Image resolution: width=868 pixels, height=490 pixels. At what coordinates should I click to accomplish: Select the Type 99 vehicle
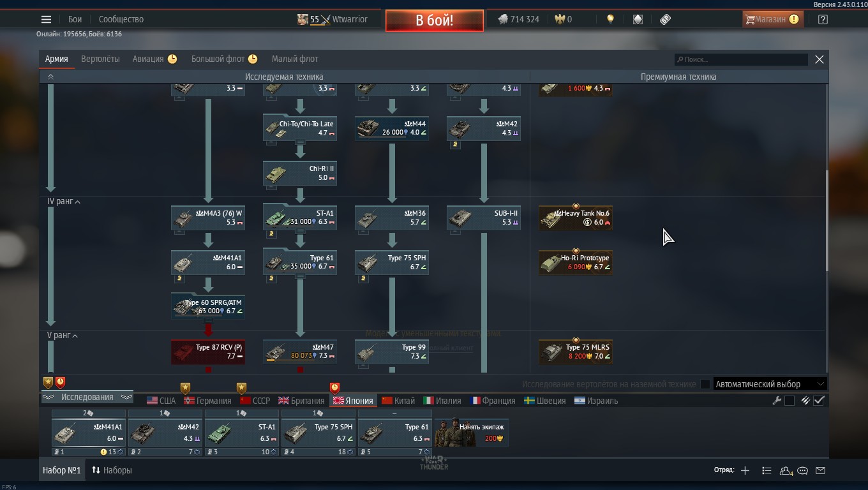click(392, 352)
